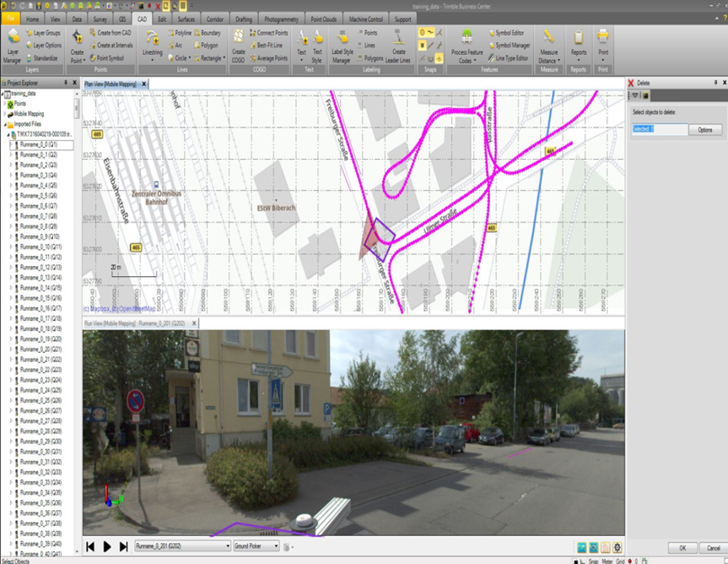The height and width of the screenshot is (564, 728).
Task: Toggle the Grid status bar option
Action: pyautogui.click(x=618, y=560)
